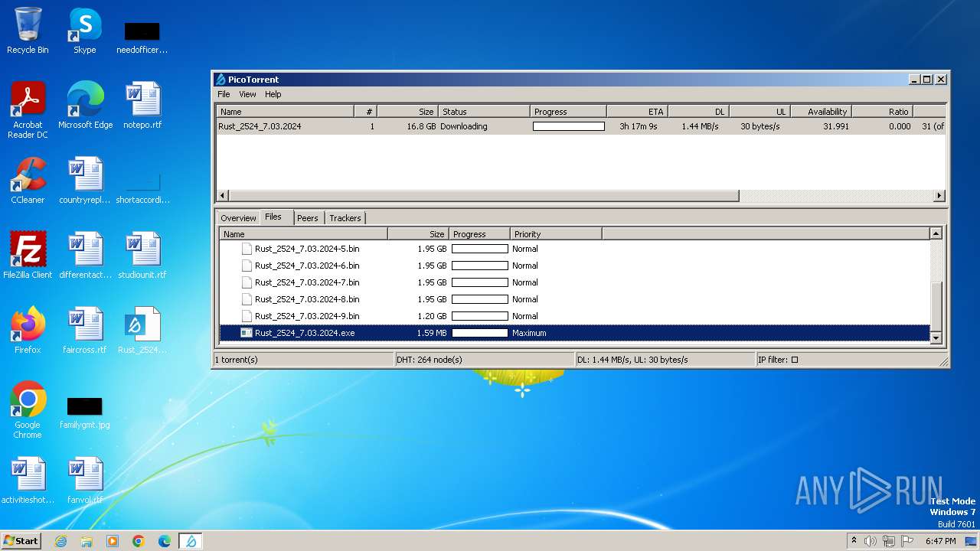Viewport: 980px width, 551px height.
Task: Sort torrents by ETA column
Action: click(x=637, y=112)
